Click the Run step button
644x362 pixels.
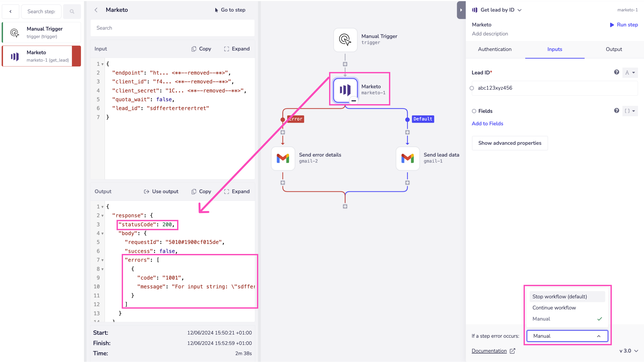point(624,25)
